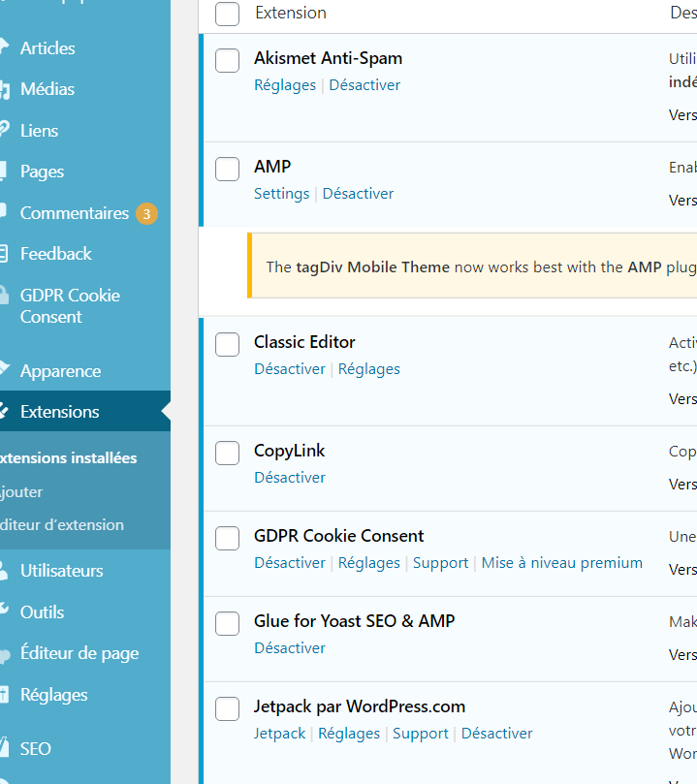Open GDPR Cookie Consent Support link

tap(440, 563)
